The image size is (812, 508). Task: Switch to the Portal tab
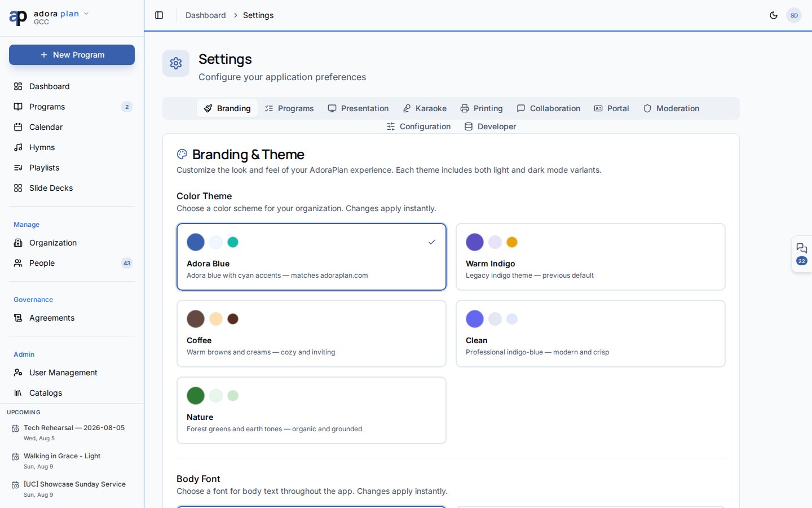612,108
